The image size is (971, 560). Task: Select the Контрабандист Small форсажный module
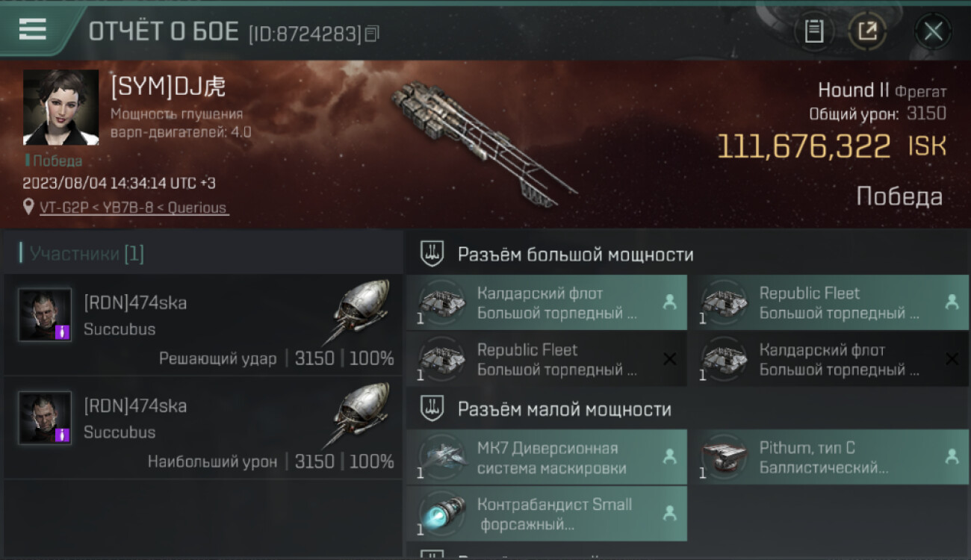pos(547,514)
